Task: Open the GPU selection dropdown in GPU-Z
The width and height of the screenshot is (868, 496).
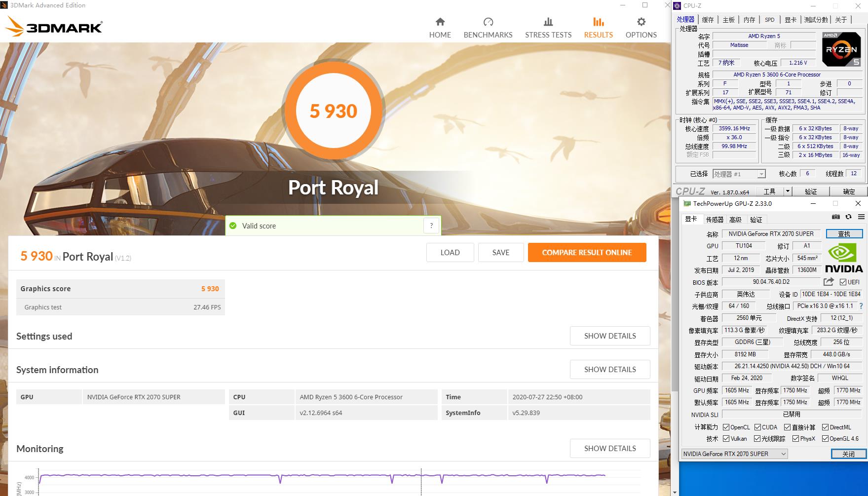Action: coord(734,454)
